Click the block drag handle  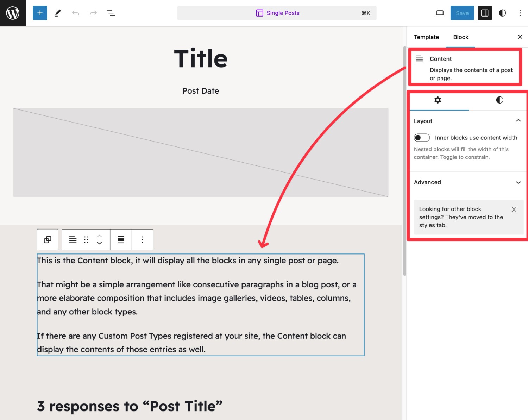(x=86, y=240)
